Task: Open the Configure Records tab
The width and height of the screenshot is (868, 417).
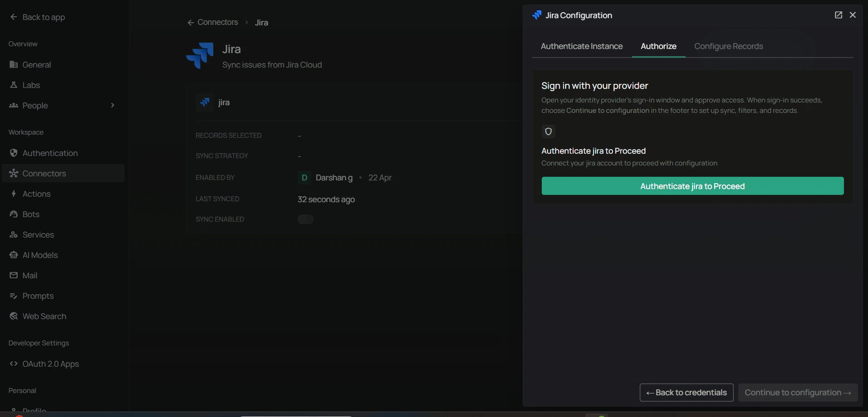Action: tap(728, 46)
